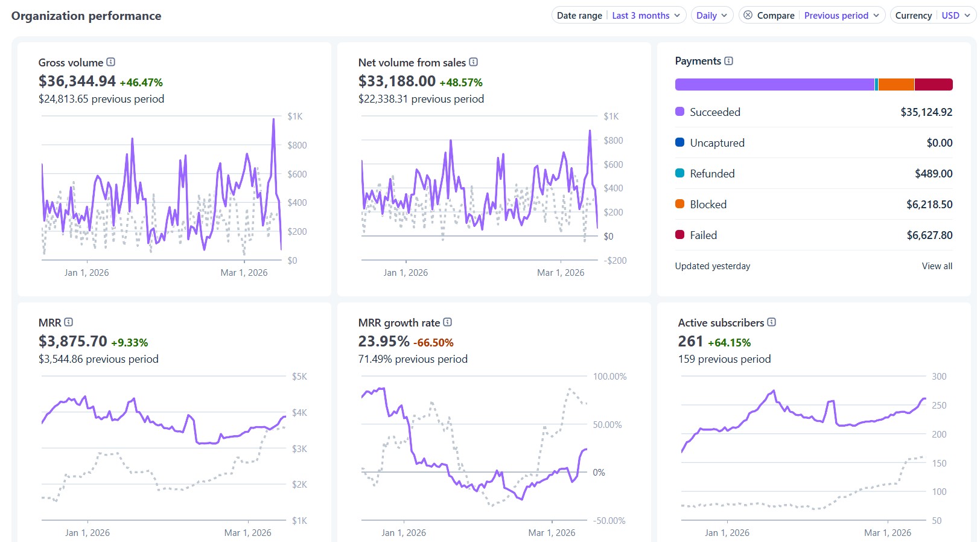The image size is (980, 542).
Task: Select the Refunded payments row
Action: point(813,174)
